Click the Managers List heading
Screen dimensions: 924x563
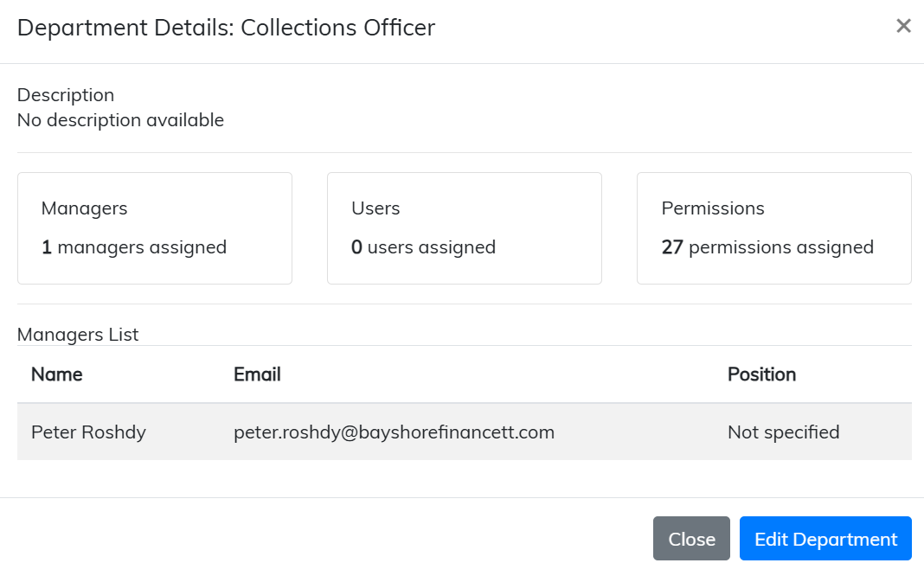click(x=78, y=335)
